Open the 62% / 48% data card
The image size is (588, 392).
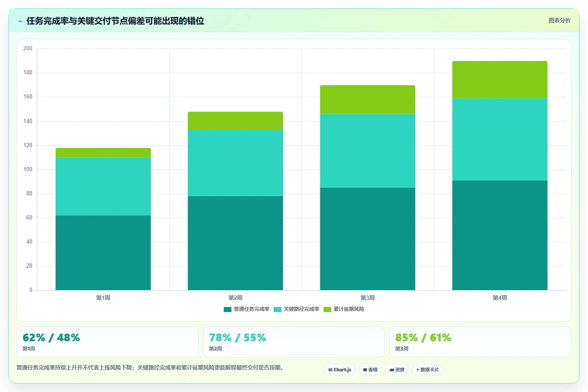point(107,342)
